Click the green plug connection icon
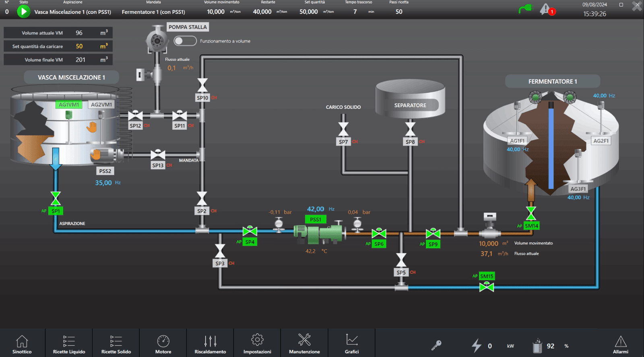 click(526, 9)
